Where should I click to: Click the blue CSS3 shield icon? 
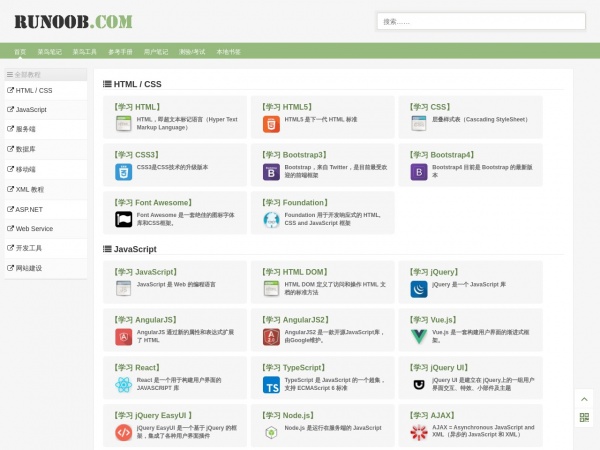point(124,172)
